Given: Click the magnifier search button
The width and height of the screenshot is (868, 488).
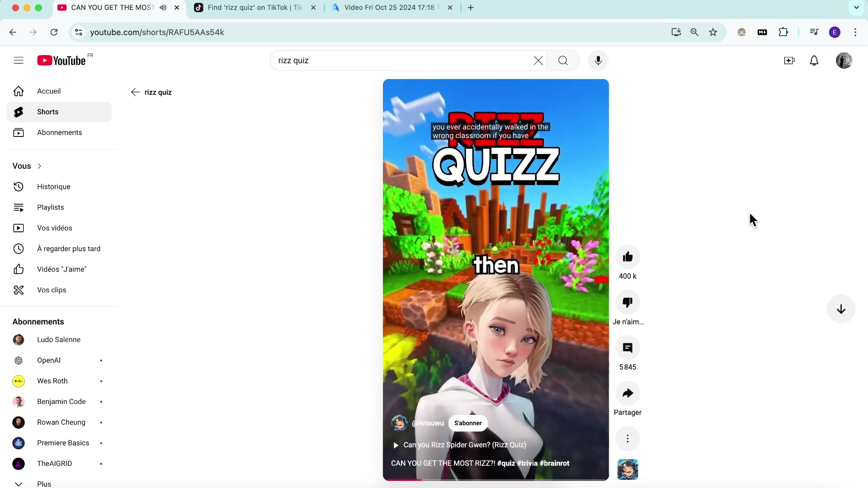Looking at the screenshot, I should point(563,61).
